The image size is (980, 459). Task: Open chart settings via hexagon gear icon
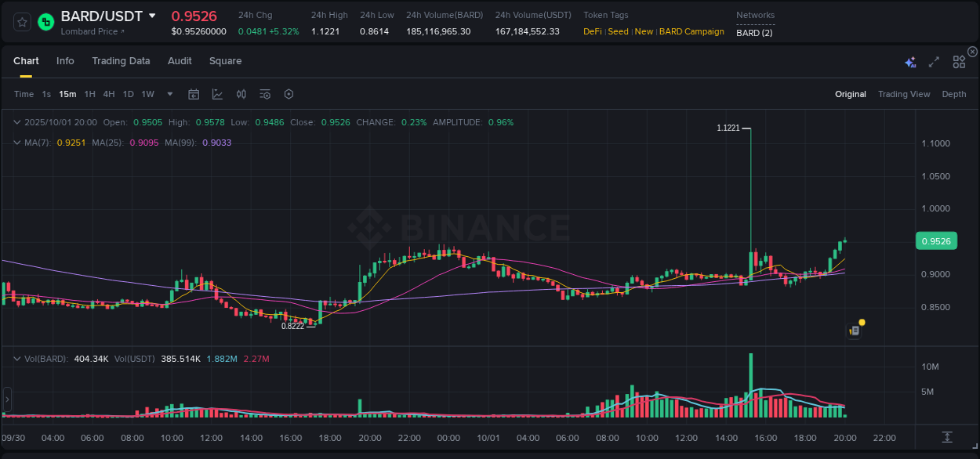coord(289,94)
